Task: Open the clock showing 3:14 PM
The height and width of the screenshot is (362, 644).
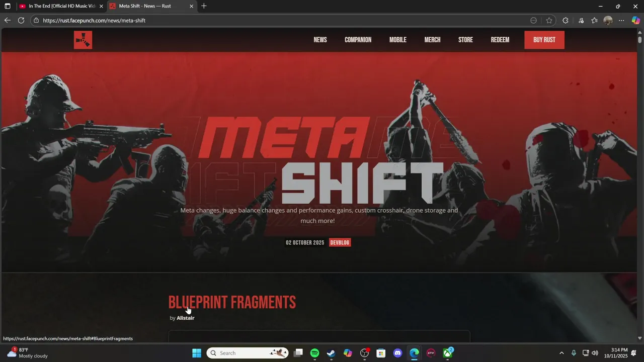Action: (x=616, y=353)
